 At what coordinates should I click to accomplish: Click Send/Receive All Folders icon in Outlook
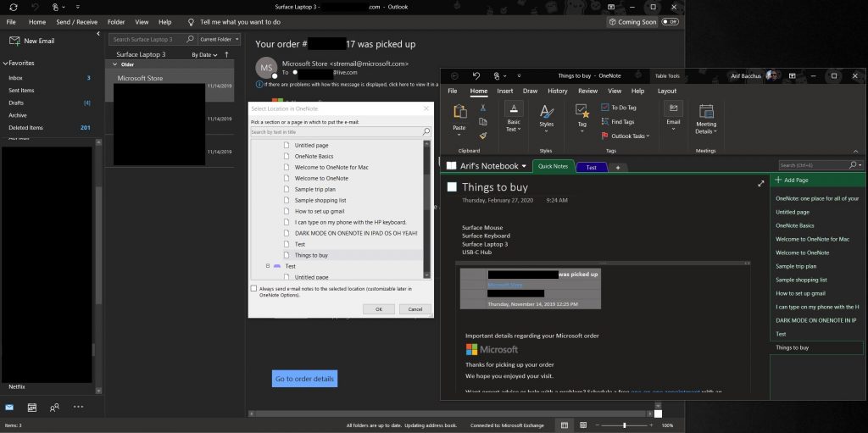coord(14,7)
